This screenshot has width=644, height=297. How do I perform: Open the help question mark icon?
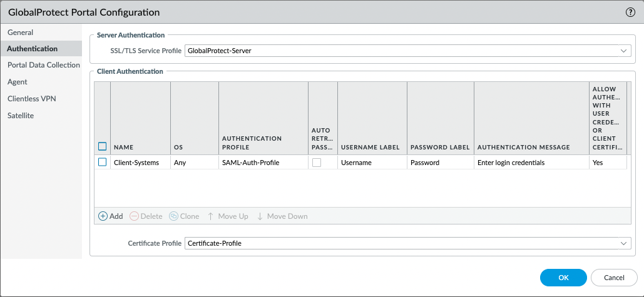tap(630, 12)
